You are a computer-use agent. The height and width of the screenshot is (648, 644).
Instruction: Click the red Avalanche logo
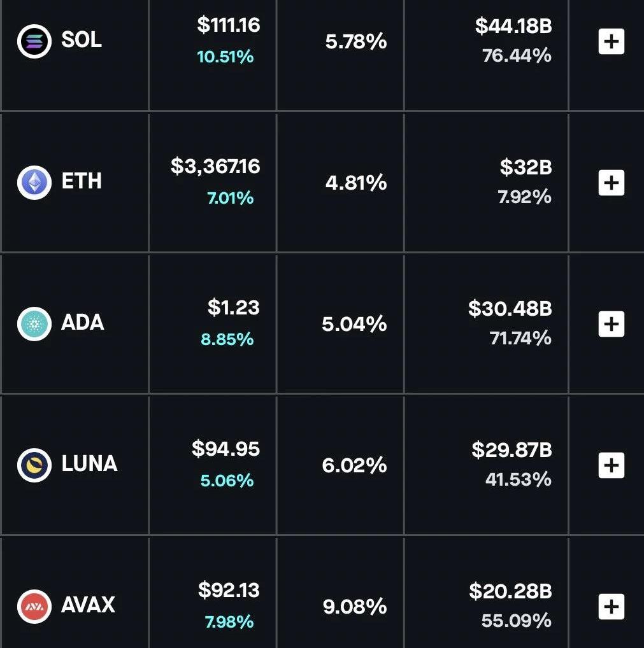pos(34,606)
